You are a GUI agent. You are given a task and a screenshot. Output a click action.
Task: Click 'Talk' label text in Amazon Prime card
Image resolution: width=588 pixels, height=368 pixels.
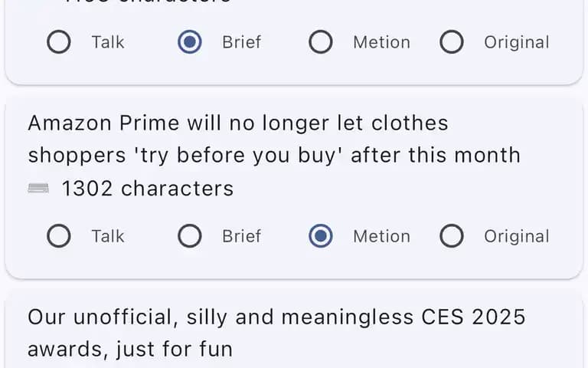tap(108, 236)
